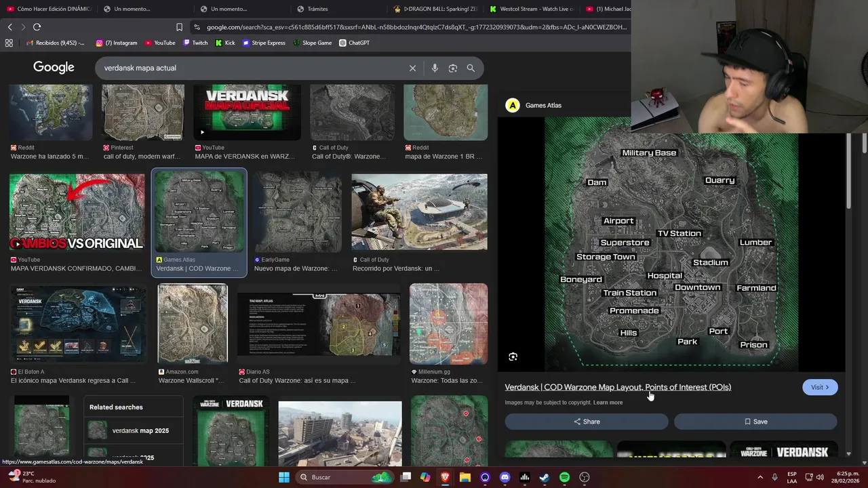This screenshot has width=868, height=488.
Task: Click the Share button
Action: click(587, 422)
